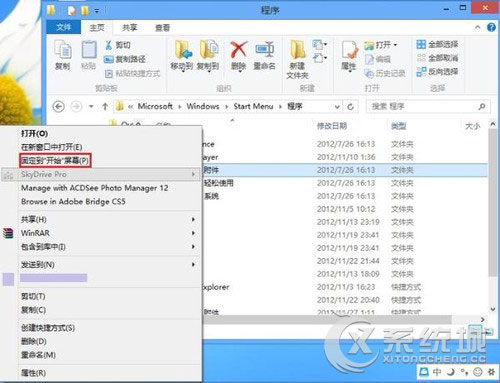
Task: Expand the Share (共享) context submenu
Action: coord(193,219)
